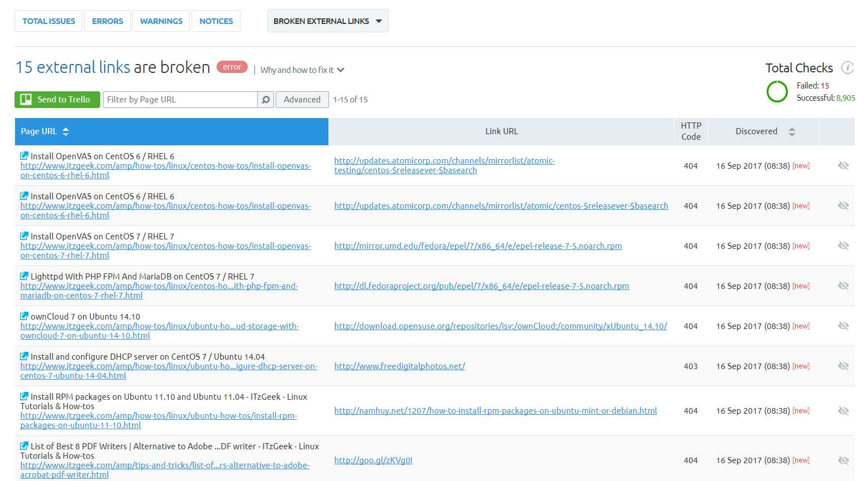Focus the Filter by Page URL field
The height and width of the screenshot is (481, 868).
click(180, 100)
